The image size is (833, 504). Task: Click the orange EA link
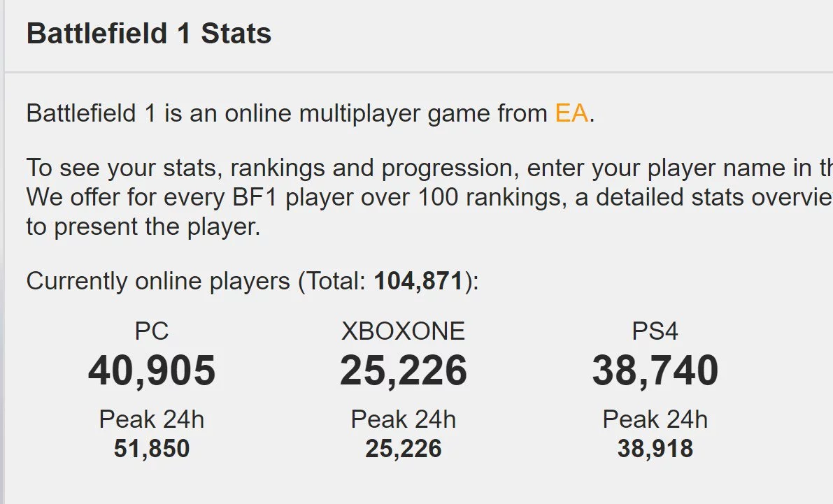pos(571,113)
